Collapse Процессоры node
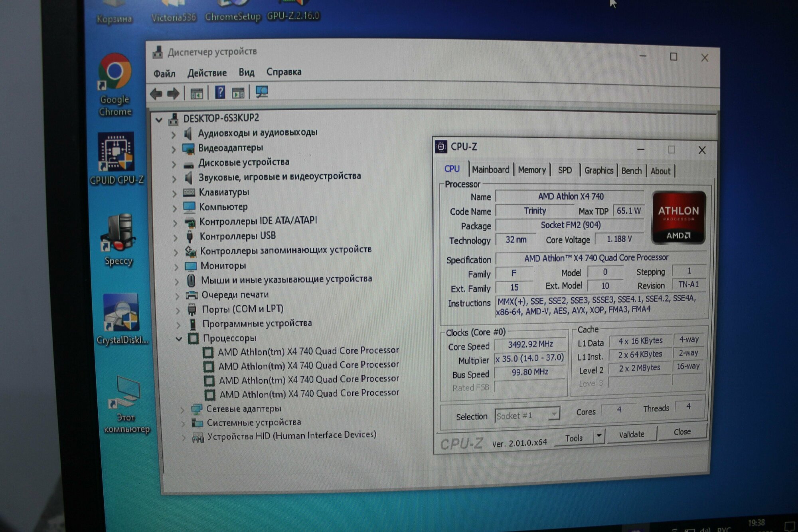The width and height of the screenshot is (798, 532). 179,339
